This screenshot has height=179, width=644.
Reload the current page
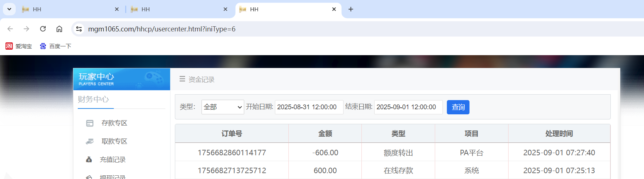(x=43, y=29)
